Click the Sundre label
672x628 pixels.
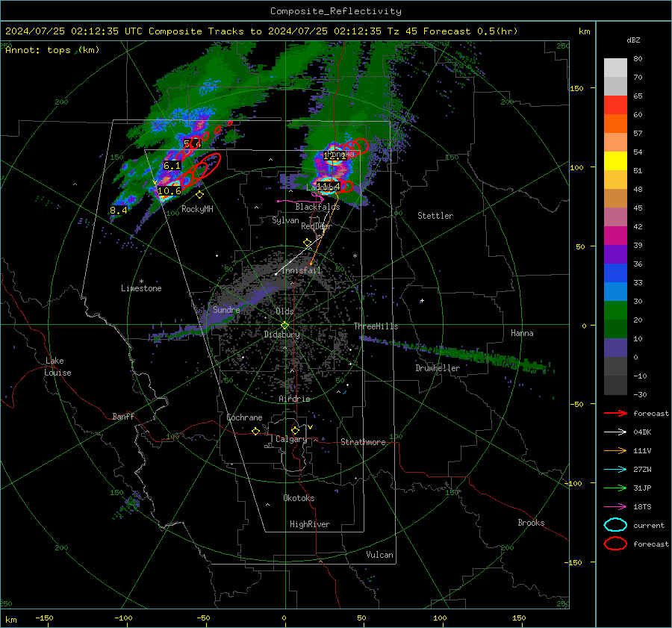tap(226, 310)
